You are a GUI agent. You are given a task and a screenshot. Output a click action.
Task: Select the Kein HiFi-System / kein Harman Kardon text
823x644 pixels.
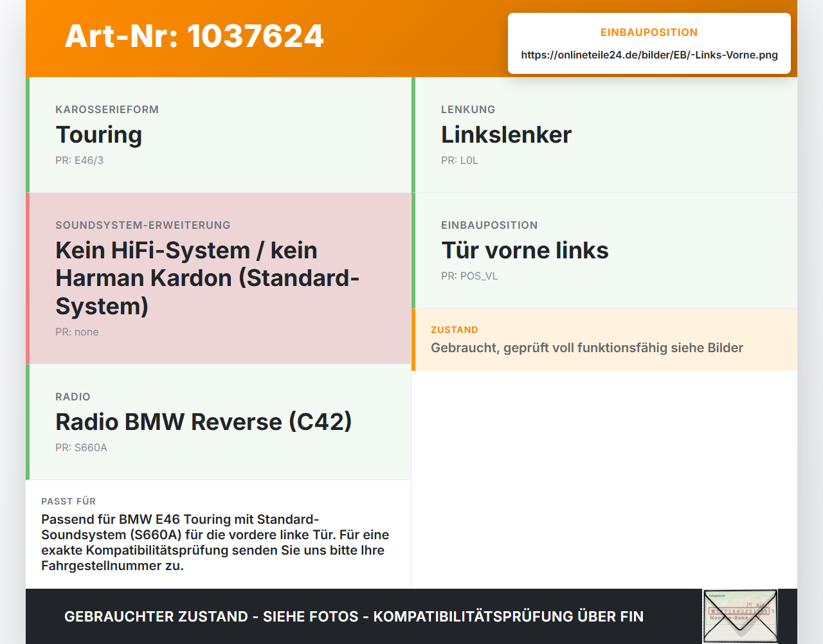coord(207,278)
